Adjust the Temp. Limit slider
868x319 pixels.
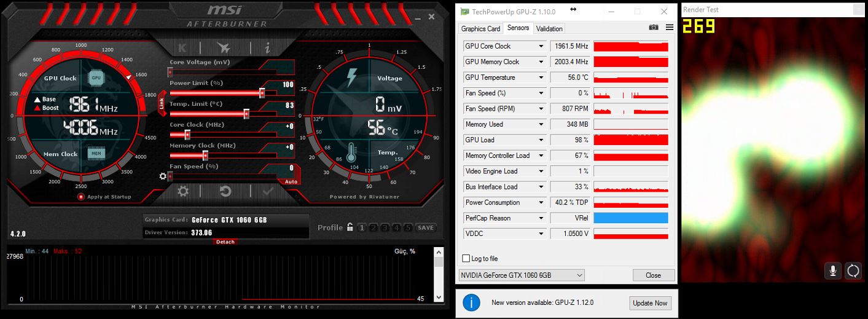pos(246,114)
